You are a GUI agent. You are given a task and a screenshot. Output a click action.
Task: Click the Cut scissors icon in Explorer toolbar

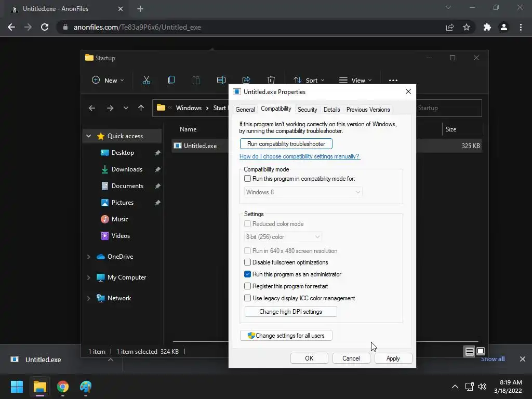pyautogui.click(x=146, y=80)
